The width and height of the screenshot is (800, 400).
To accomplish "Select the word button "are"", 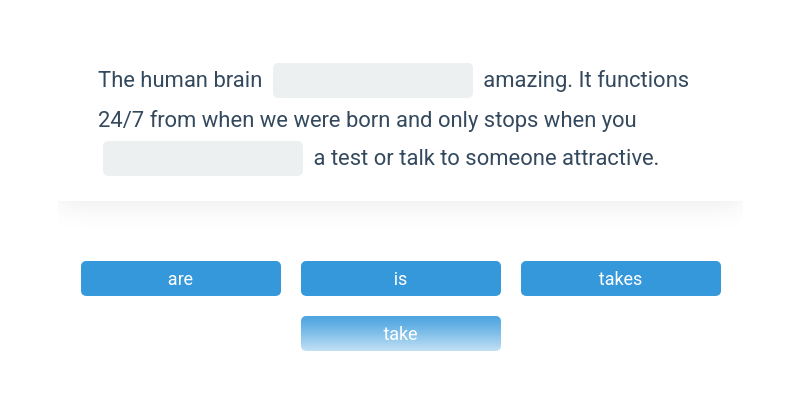I will click(x=181, y=279).
